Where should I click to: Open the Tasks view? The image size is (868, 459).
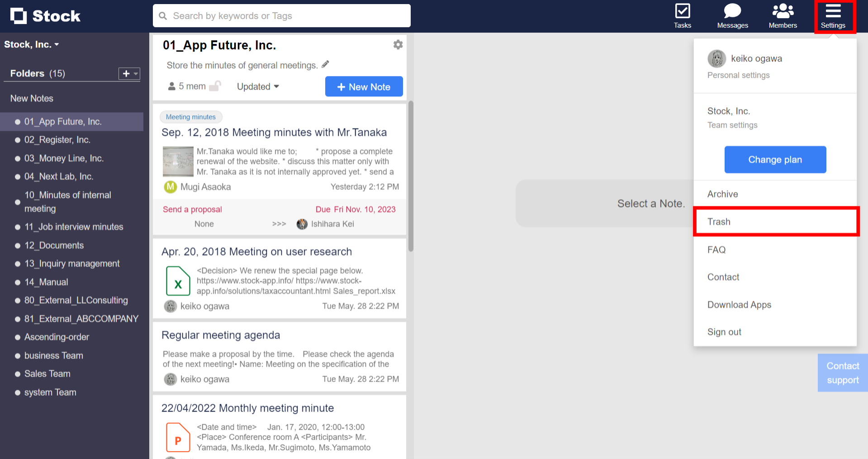click(682, 15)
